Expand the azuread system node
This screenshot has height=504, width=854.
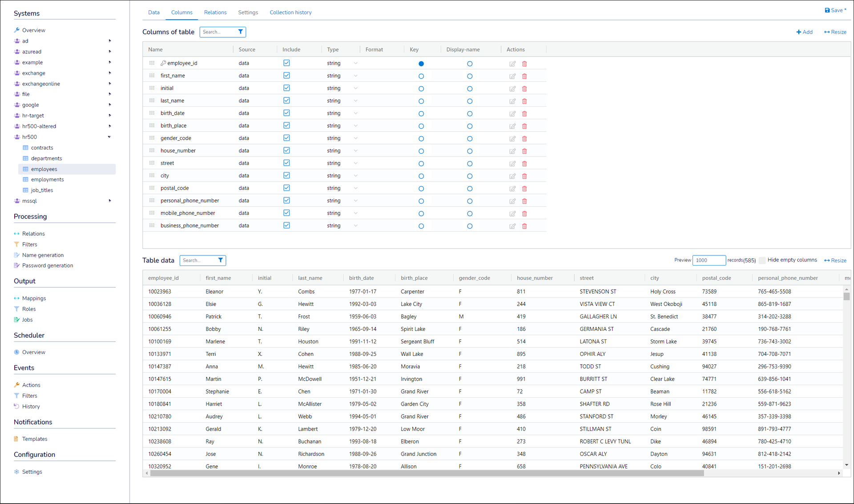point(109,52)
